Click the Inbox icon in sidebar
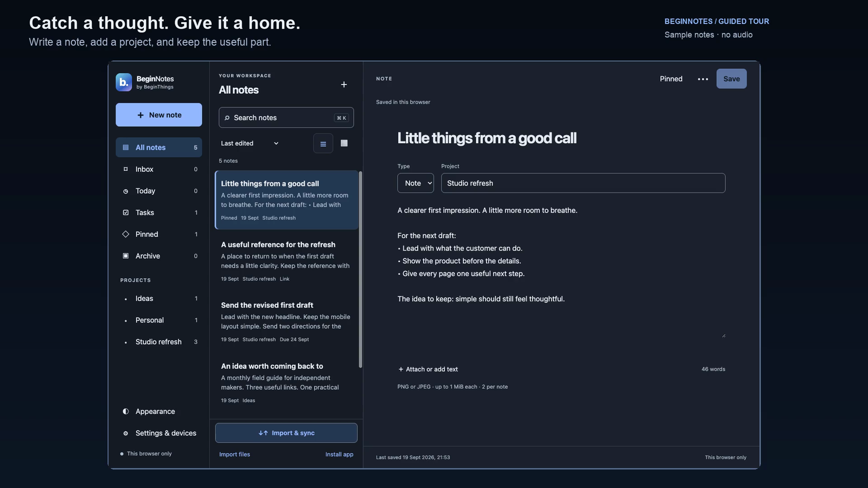 click(x=126, y=169)
